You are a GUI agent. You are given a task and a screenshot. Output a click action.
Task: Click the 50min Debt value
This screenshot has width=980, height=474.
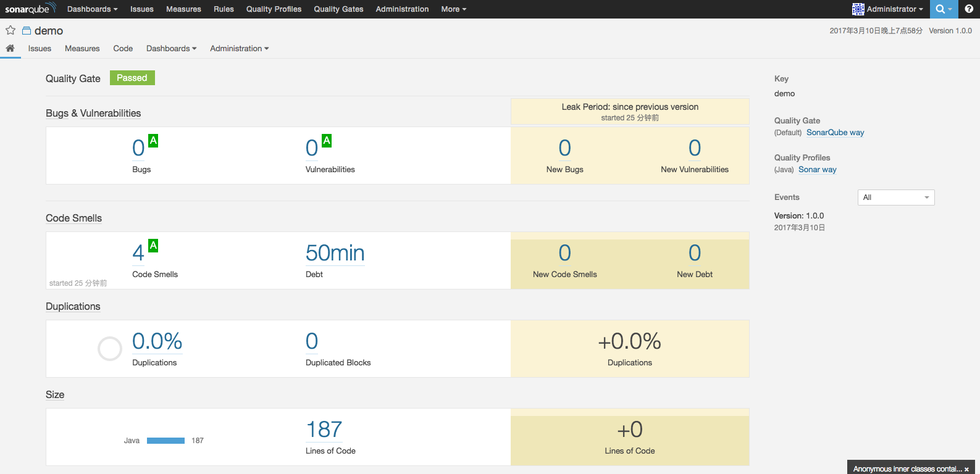[x=335, y=253]
